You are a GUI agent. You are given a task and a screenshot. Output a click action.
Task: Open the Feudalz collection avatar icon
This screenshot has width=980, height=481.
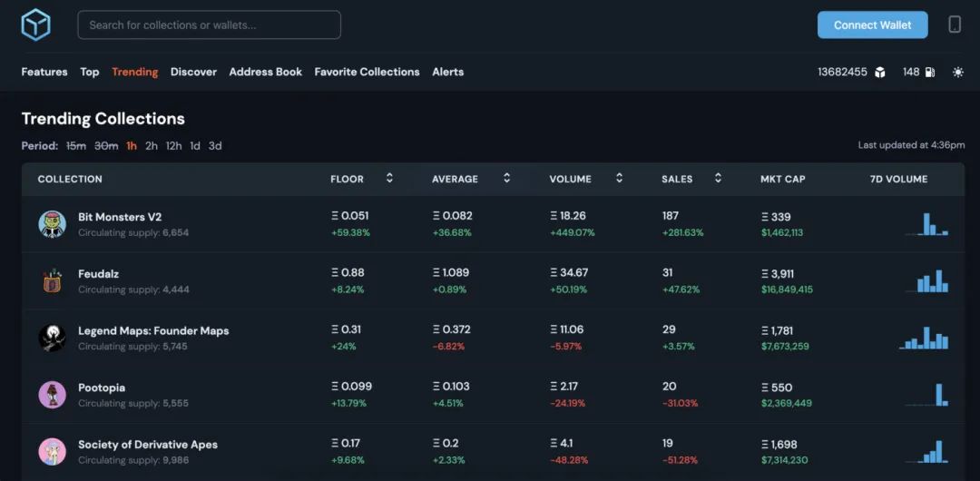pyautogui.click(x=52, y=280)
